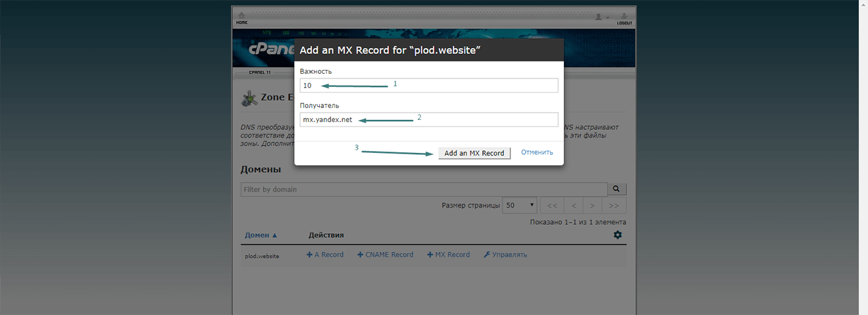Go to last page with >> button
Image resolution: width=868 pixels, height=315 pixels.
point(615,206)
